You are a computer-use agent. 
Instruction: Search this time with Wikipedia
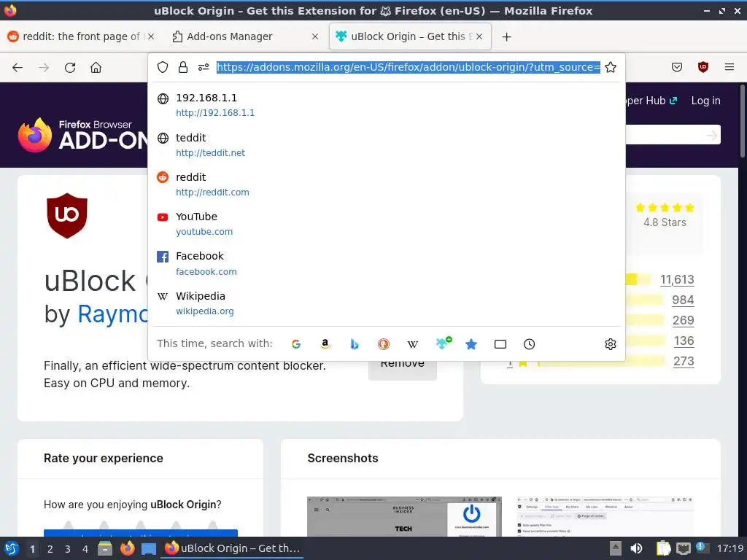413,344
